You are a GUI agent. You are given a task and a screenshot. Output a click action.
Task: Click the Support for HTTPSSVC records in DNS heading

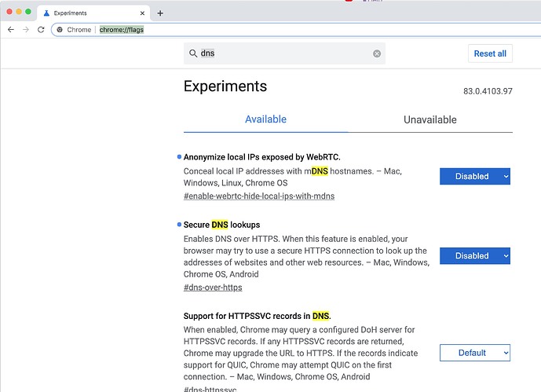pyautogui.click(x=257, y=316)
